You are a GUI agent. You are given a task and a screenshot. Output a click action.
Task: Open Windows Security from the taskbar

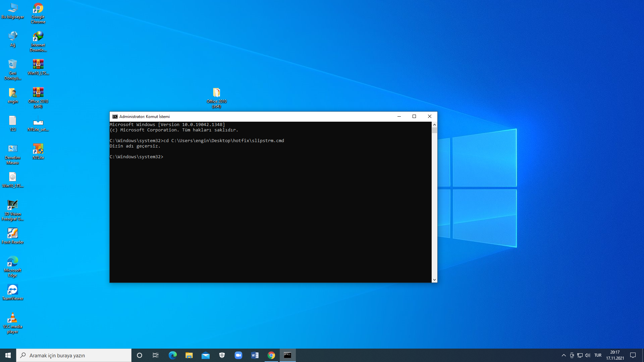pyautogui.click(x=222, y=355)
